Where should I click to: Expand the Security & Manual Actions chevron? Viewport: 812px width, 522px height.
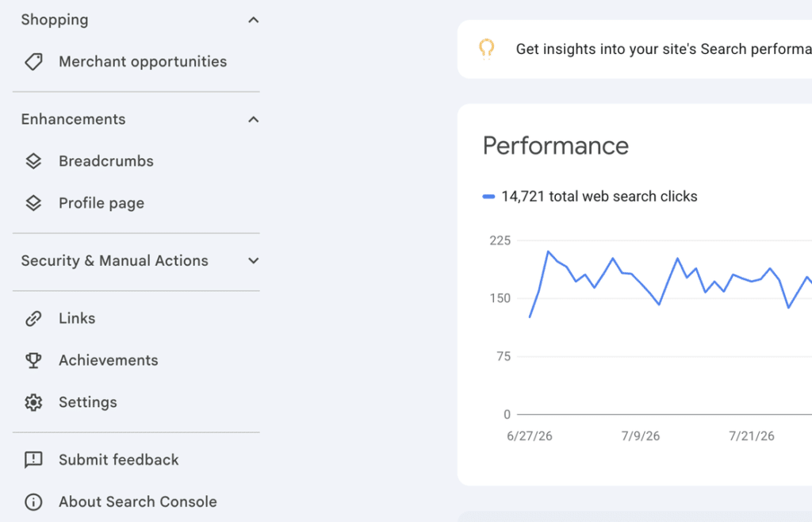pyautogui.click(x=253, y=260)
